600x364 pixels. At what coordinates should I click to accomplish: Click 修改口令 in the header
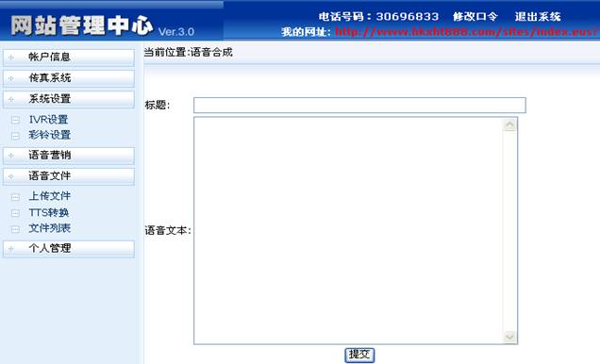click(475, 16)
